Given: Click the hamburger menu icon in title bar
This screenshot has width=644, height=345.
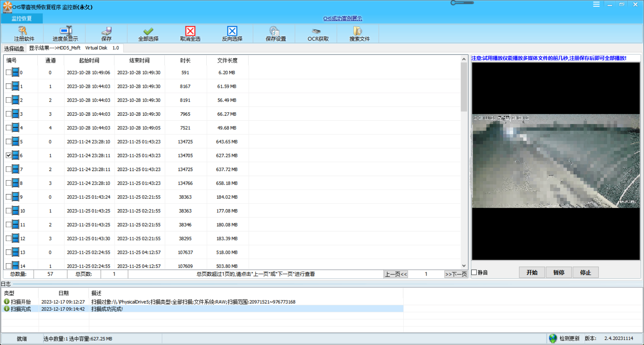Looking at the screenshot, I should point(596,4).
